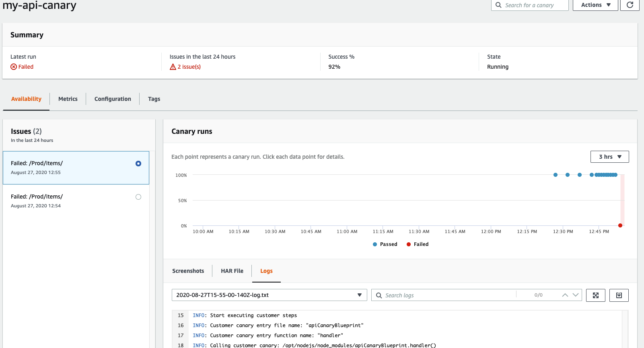Jump to next log search match arrow
The image size is (644, 348).
point(576,295)
